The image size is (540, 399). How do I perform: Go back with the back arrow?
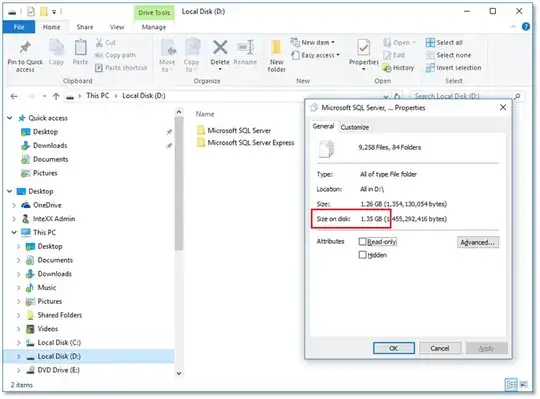coord(14,96)
